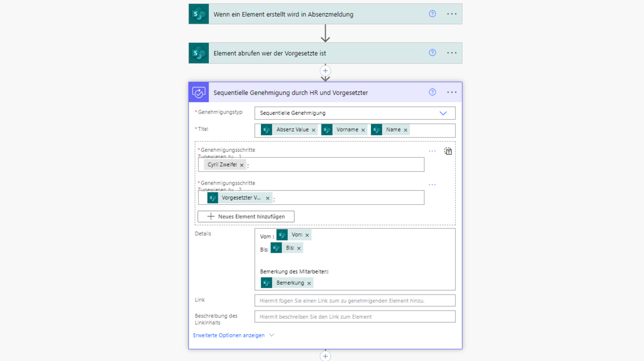Open help for the trigger step
644x361 pixels.
tap(433, 14)
